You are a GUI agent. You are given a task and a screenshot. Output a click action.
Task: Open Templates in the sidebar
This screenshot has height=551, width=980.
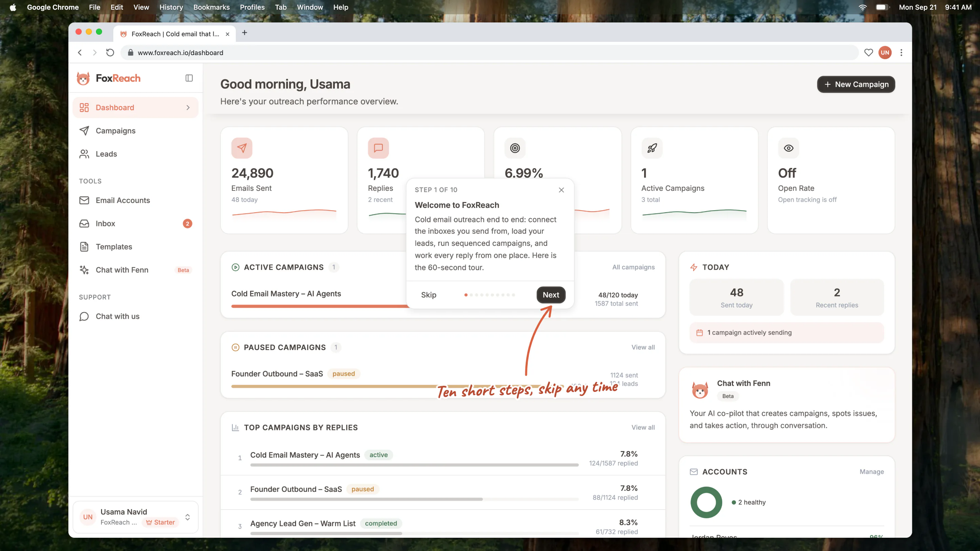(x=135, y=247)
